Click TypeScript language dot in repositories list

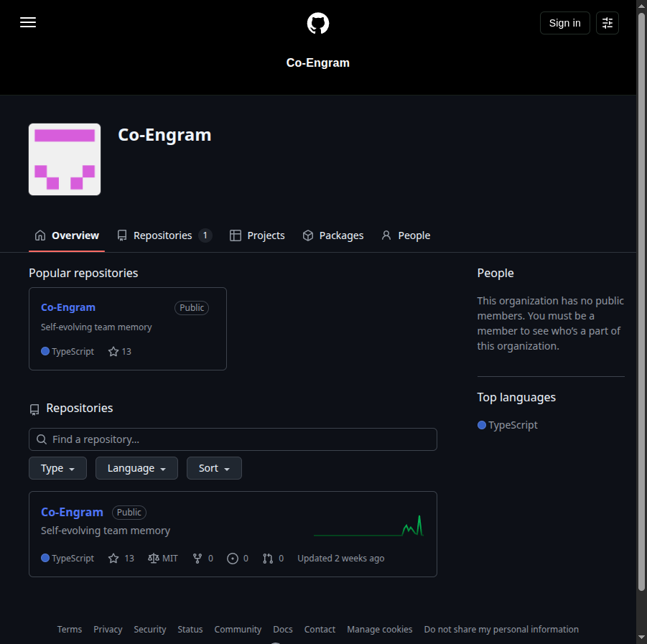pos(45,558)
